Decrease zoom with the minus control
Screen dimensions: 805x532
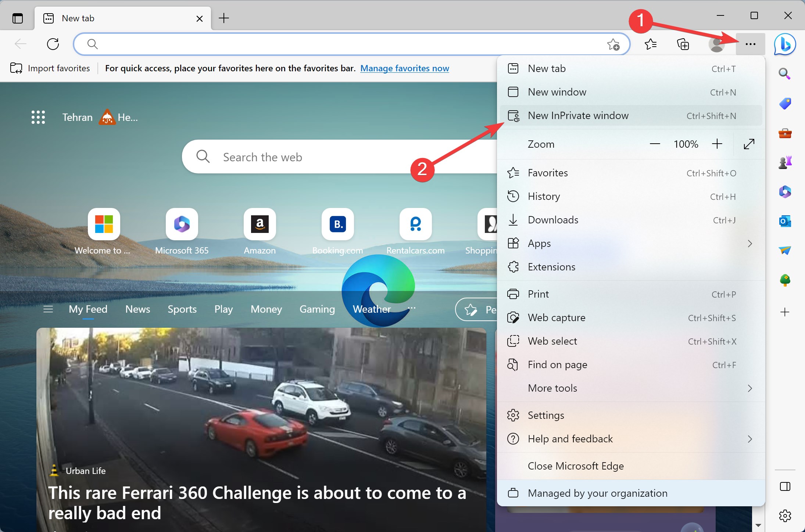(655, 144)
